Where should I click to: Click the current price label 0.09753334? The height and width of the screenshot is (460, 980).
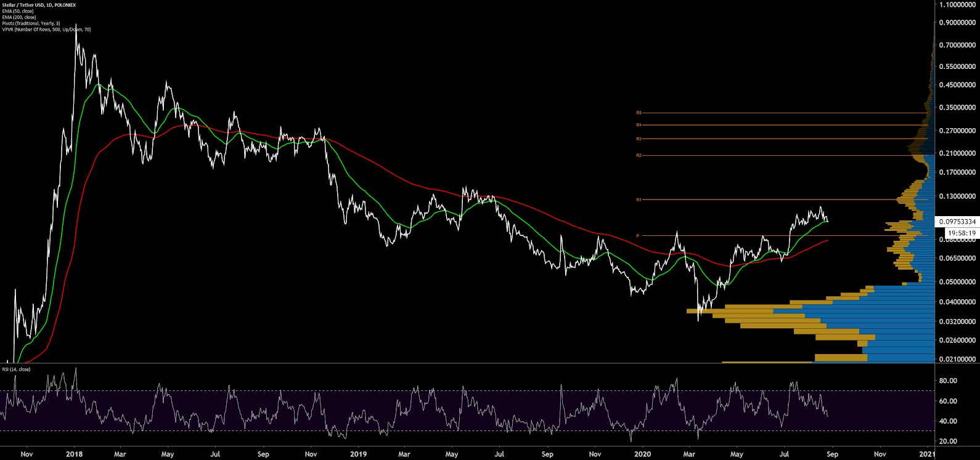pyautogui.click(x=957, y=222)
